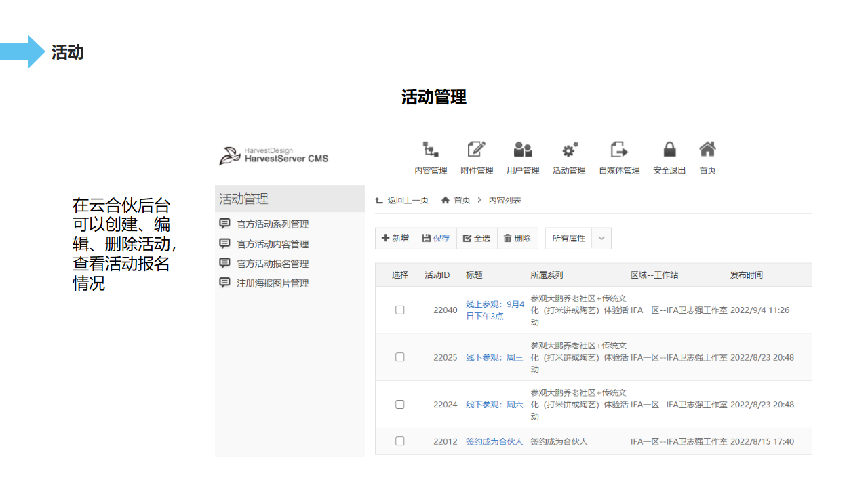Viewport: 868px width, 488px height.
Task: Open 注册海报图片管理 in sidebar
Action: click(273, 283)
